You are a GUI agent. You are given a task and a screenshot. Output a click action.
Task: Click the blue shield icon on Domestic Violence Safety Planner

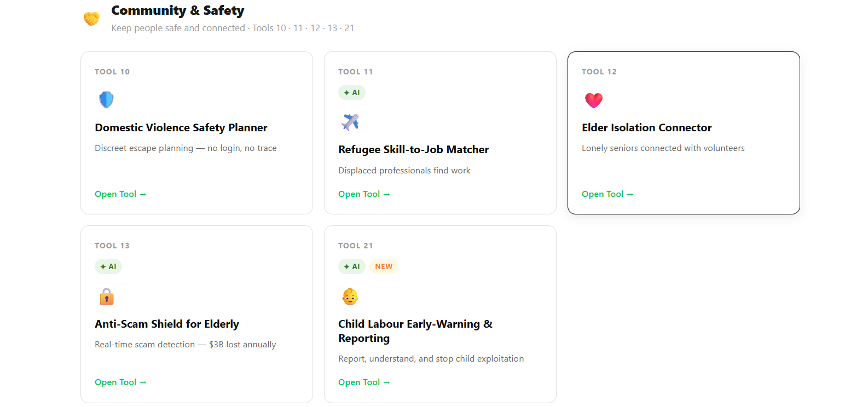click(106, 100)
